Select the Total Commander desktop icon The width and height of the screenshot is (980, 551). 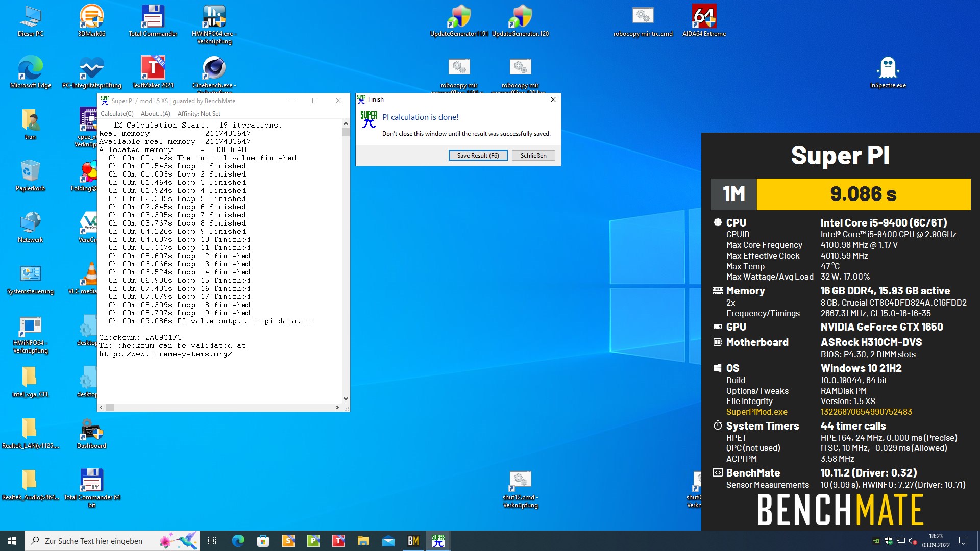pos(153,21)
